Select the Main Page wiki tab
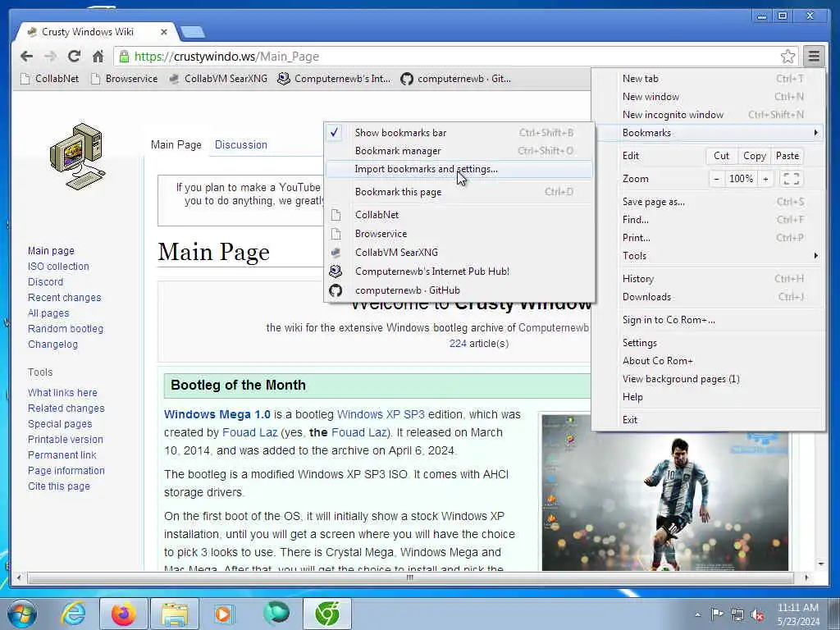This screenshot has width=840, height=630. pos(176,144)
